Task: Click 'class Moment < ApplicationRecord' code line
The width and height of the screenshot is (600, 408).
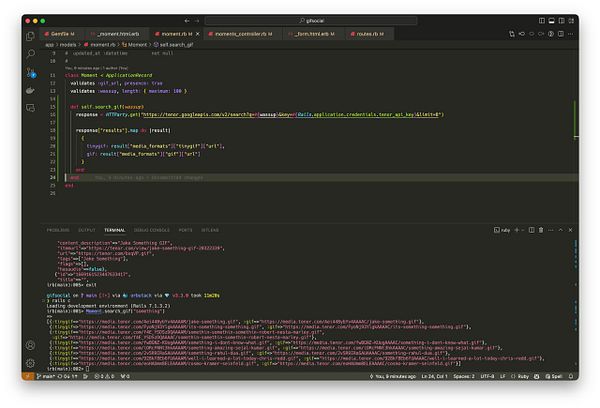Action: (109, 75)
